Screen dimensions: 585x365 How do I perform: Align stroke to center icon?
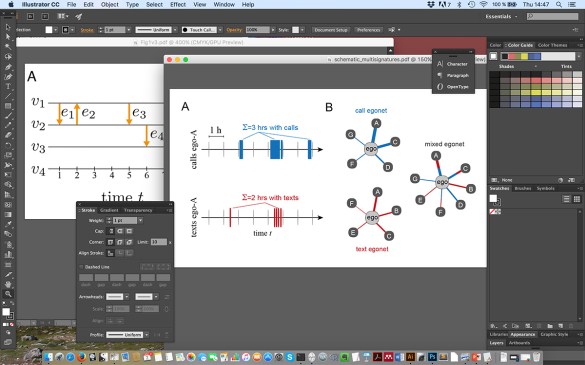(110, 253)
